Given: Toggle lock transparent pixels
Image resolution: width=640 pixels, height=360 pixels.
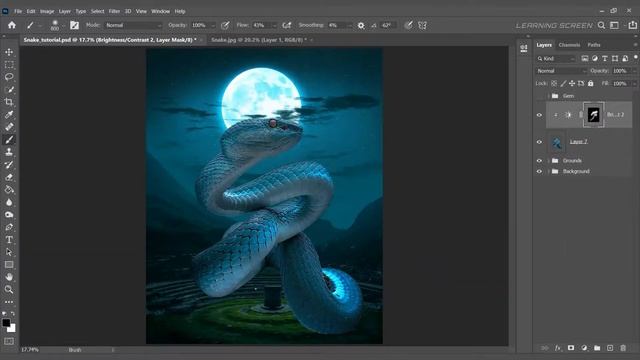Looking at the screenshot, I should point(554,83).
